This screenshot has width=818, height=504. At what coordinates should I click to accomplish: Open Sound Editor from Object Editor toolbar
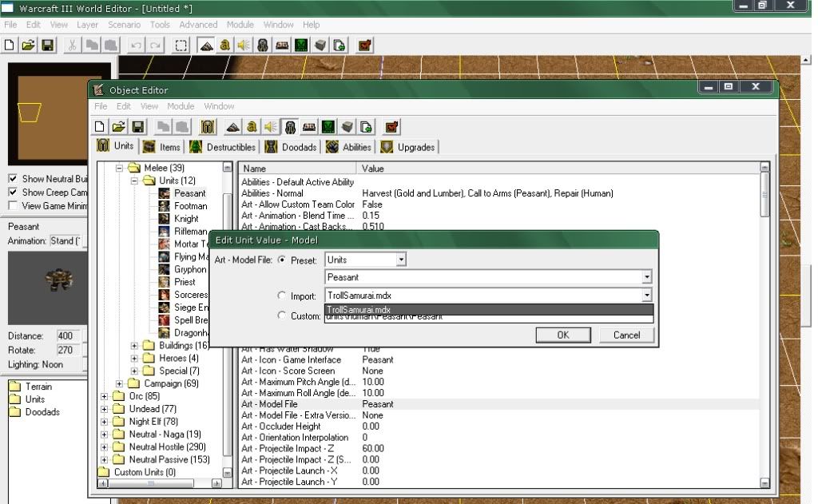tap(271, 127)
